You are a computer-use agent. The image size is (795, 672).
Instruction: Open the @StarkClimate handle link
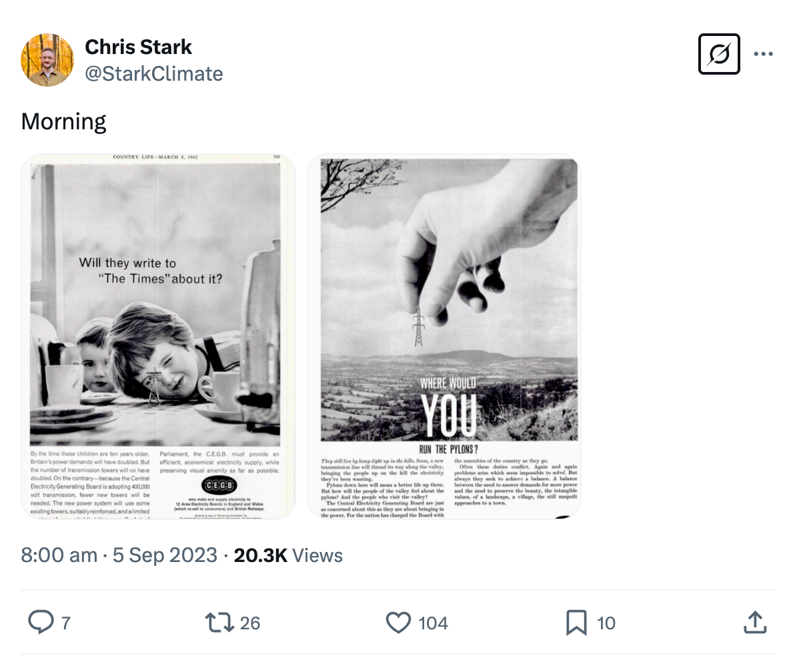[x=154, y=73]
